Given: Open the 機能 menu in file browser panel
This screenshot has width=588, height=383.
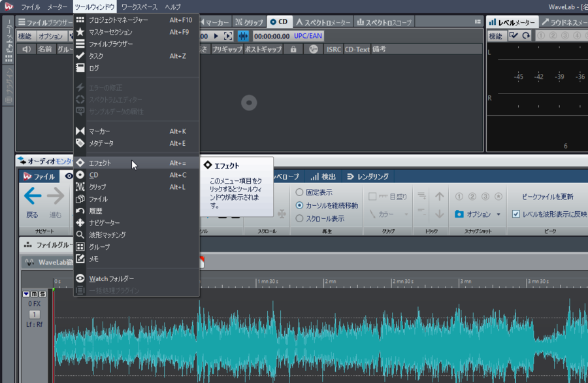Looking at the screenshot, I should click(x=25, y=36).
